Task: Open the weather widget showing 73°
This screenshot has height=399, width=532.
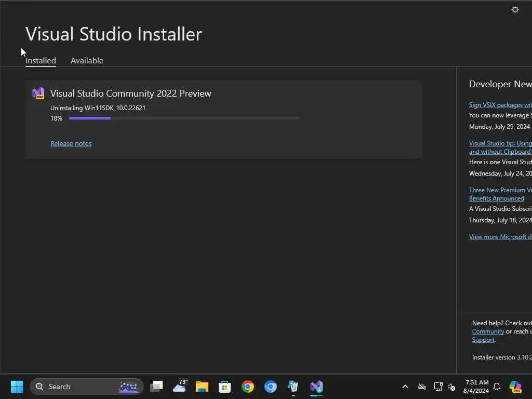Action: (x=179, y=387)
